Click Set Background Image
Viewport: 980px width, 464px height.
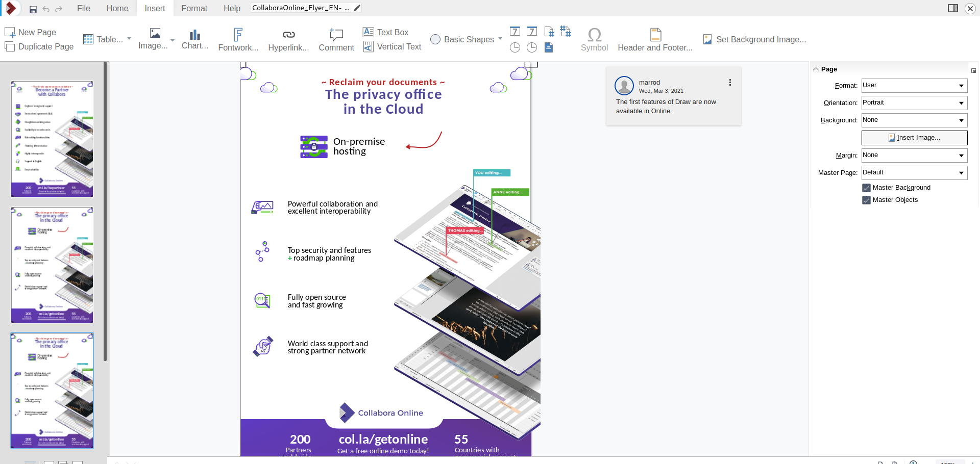[754, 39]
